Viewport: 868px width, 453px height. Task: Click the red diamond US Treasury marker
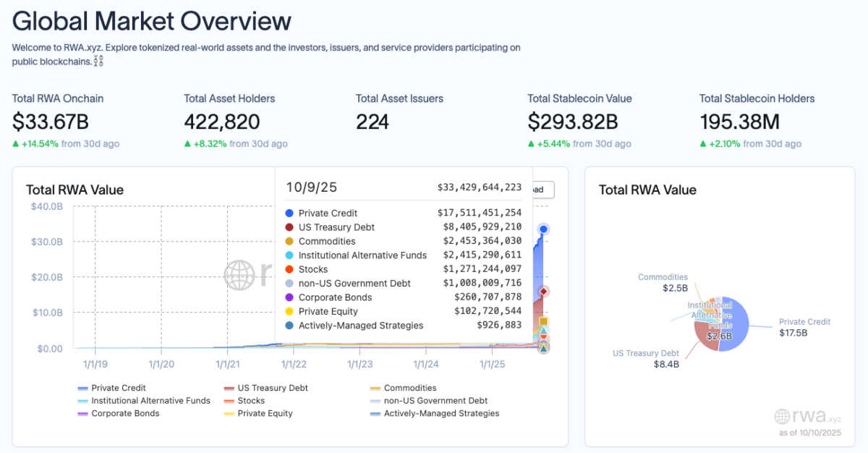click(x=544, y=292)
